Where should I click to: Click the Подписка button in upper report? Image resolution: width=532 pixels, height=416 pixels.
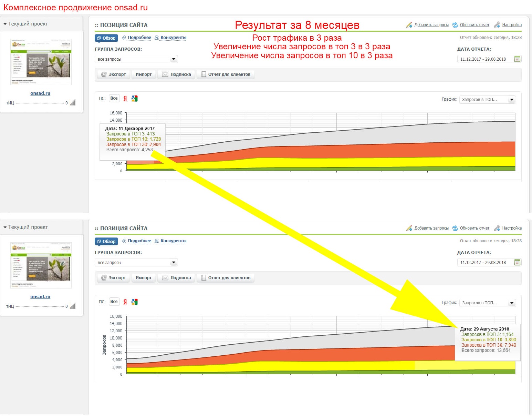[176, 74]
